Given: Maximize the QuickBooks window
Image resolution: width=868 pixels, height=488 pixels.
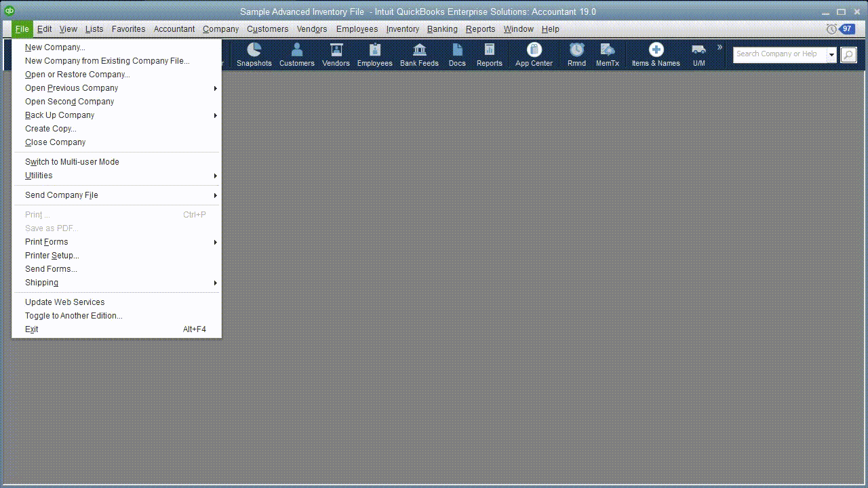Looking at the screenshot, I should [841, 12].
